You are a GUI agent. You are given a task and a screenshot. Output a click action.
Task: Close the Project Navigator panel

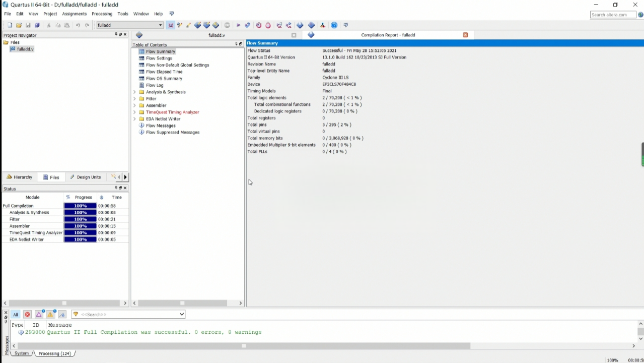[125, 35]
